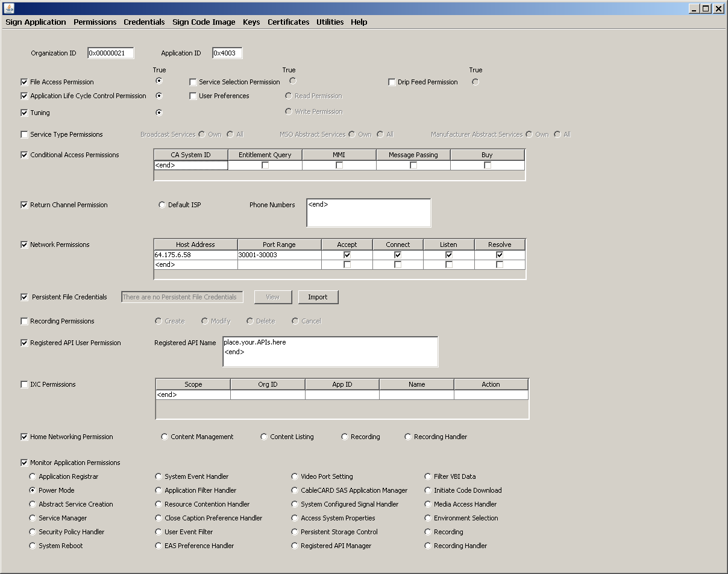Select CableCARD SAS Application Manager radio

coord(295,490)
